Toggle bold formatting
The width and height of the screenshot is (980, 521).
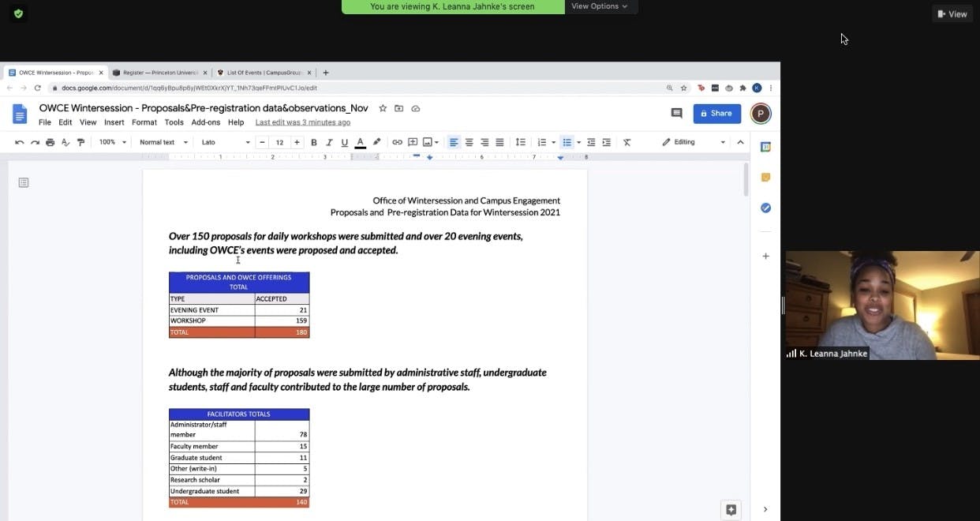313,142
